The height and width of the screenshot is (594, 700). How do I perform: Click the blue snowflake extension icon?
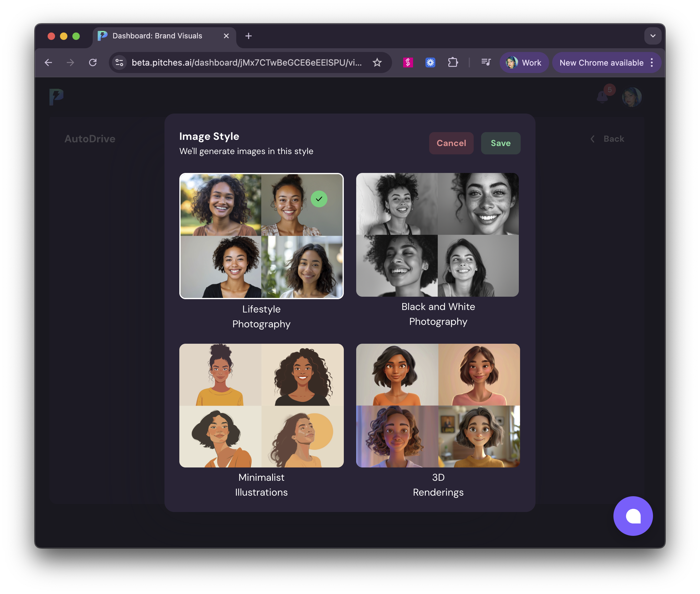[x=430, y=62]
